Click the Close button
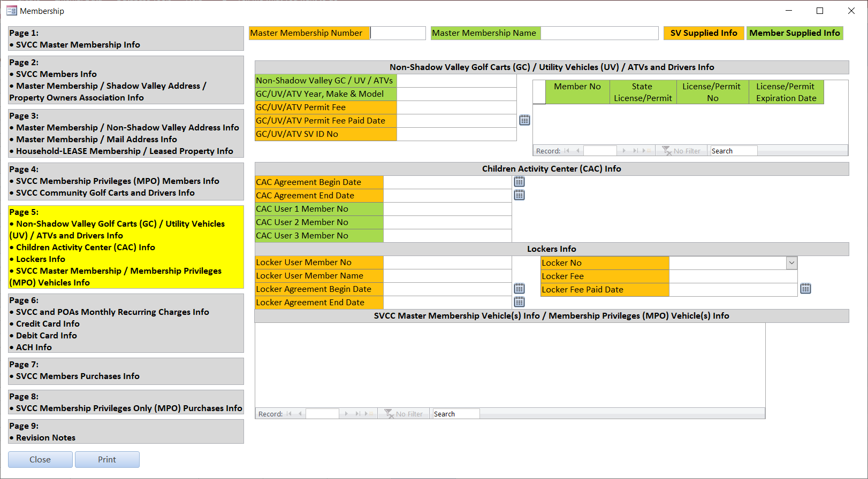Image resolution: width=868 pixels, height=479 pixels. coord(40,459)
